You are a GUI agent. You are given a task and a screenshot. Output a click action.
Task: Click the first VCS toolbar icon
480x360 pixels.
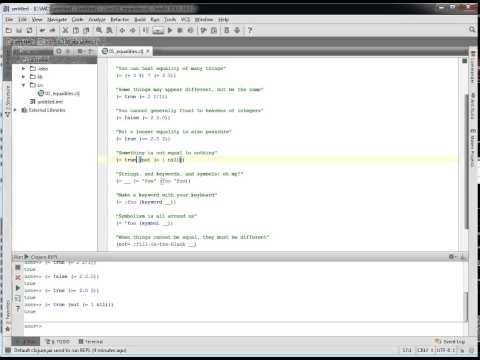[203, 30]
